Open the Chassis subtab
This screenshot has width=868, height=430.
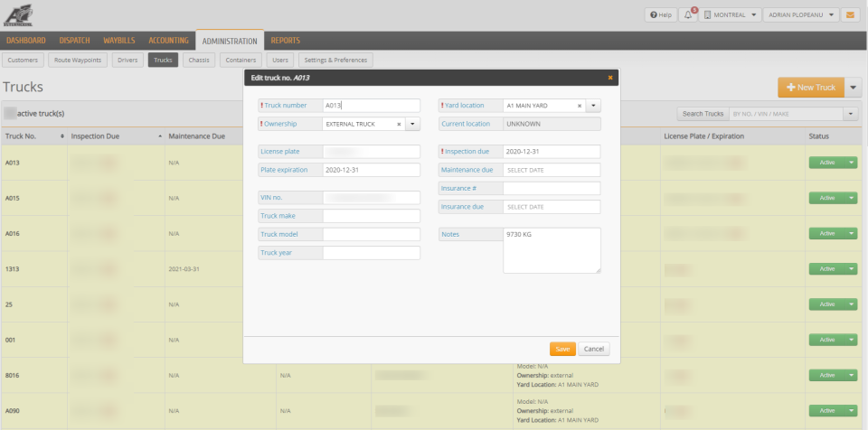click(x=199, y=60)
